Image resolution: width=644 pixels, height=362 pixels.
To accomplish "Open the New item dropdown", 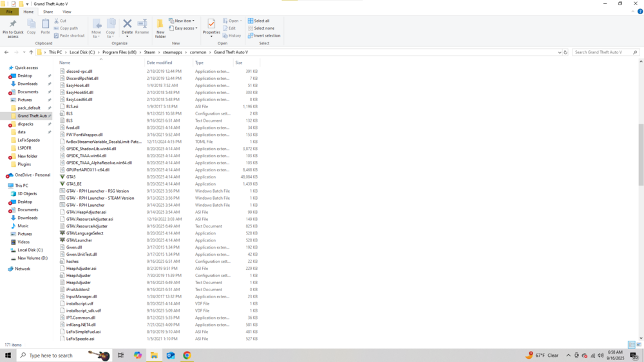I will (x=182, y=21).
